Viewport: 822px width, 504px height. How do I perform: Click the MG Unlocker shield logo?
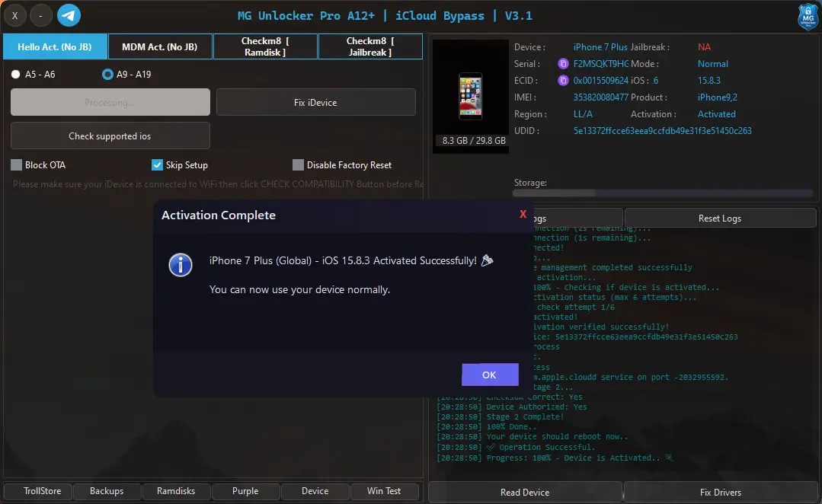point(808,16)
